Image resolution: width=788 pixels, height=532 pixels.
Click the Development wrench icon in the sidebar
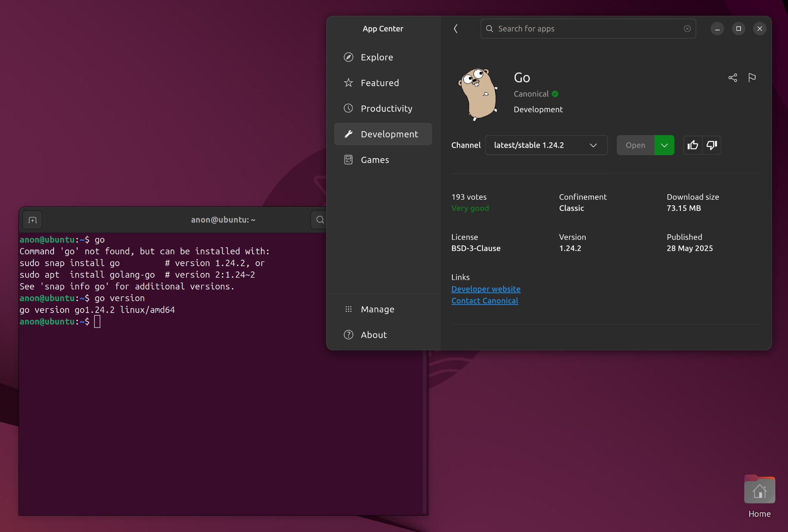point(348,134)
